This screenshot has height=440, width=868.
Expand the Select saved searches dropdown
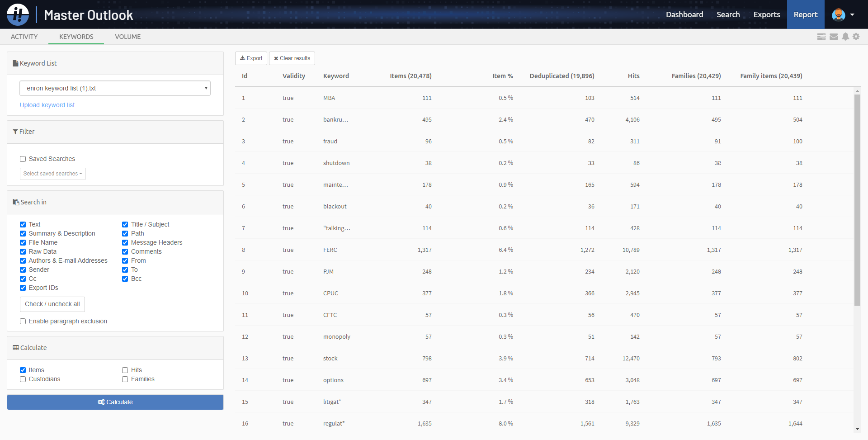pos(52,174)
